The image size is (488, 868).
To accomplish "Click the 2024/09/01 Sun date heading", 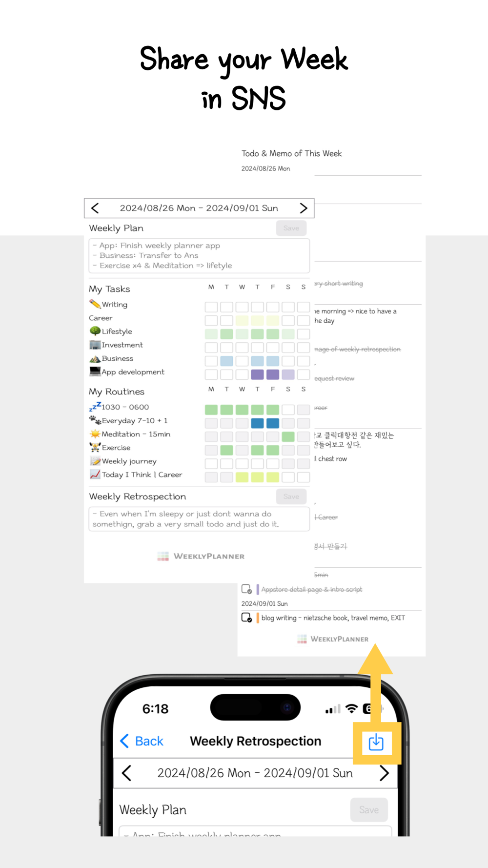I will pos(264,603).
